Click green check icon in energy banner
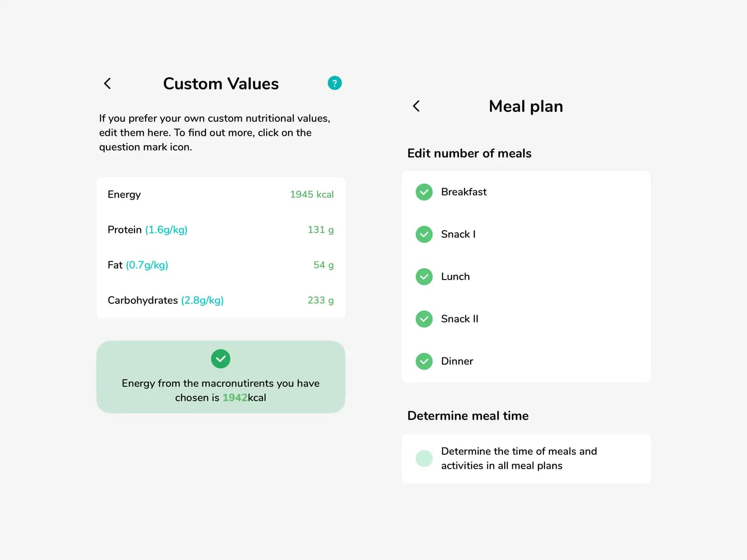 pyautogui.click(x=220, y=359)
